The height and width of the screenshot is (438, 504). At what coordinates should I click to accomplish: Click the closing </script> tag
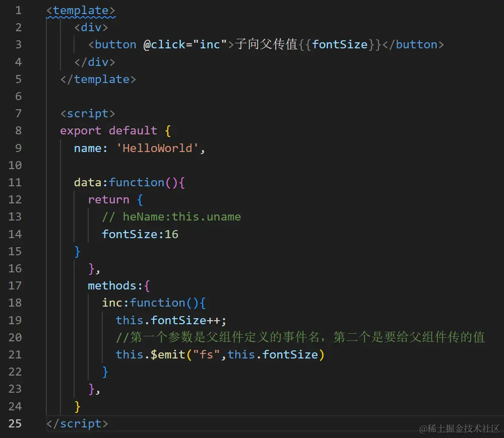pyautogui.click(x=77, y=423)
